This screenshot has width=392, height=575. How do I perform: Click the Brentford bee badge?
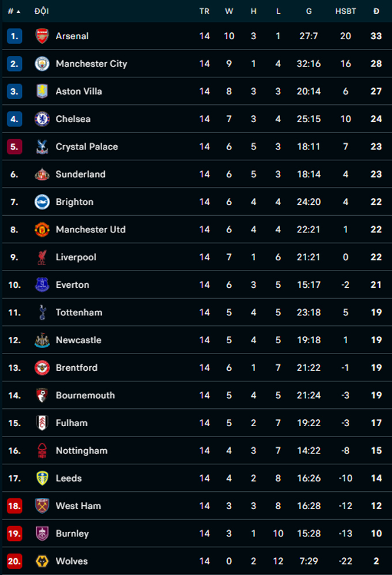[42, 368]
